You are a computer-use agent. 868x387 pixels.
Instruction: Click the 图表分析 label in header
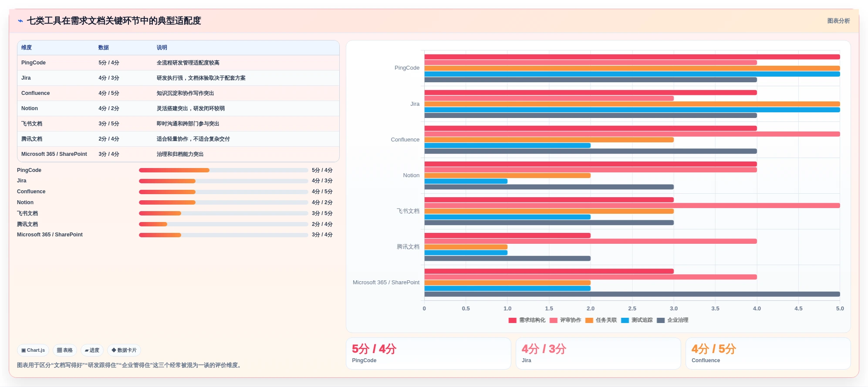[838, 21]
